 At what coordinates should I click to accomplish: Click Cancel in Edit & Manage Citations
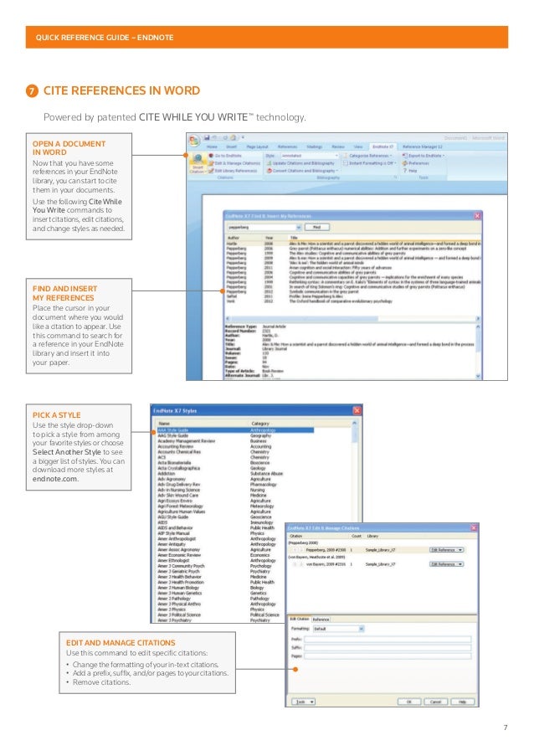pyautogui.click(x=436, y=702)
